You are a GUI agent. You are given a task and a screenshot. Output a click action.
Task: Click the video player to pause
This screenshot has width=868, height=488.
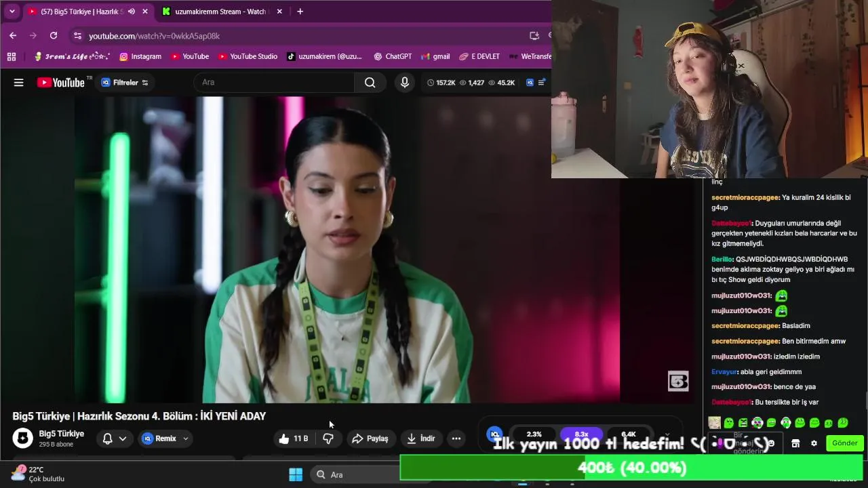point(347,249)
